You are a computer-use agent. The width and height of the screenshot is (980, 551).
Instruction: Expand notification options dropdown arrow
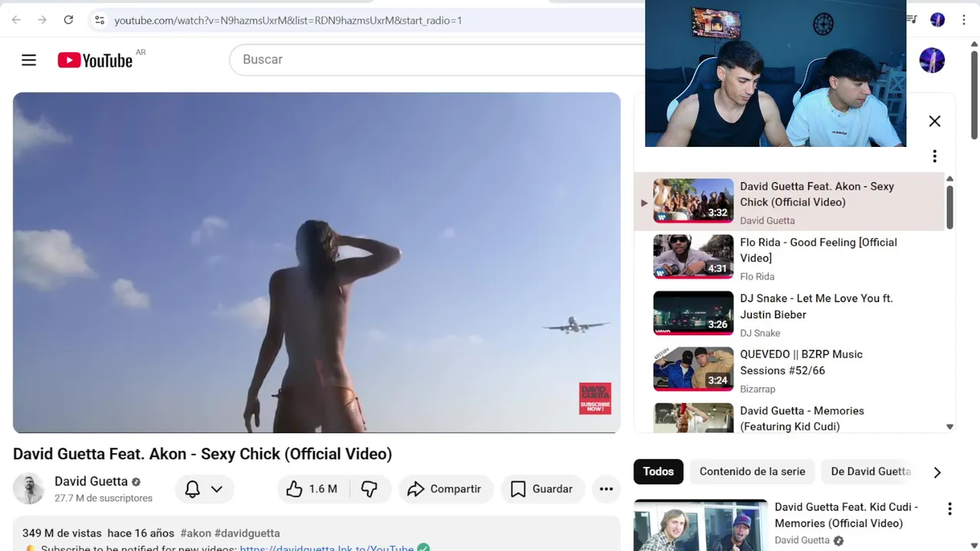point(217,489)
